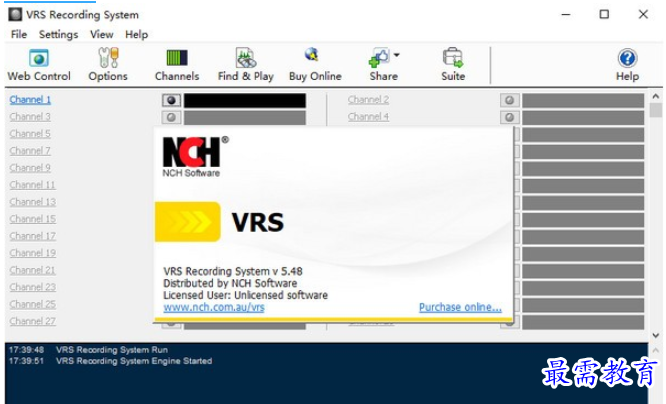Maximize the VRS Recording System window
This screenshot has width=666, height=404.
[x=604, y=14]
